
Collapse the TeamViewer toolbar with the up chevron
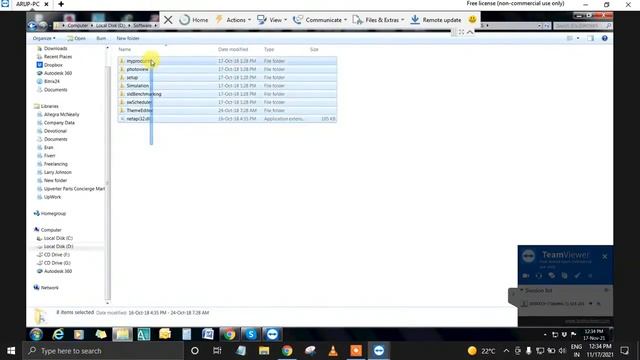click(470, 32)
